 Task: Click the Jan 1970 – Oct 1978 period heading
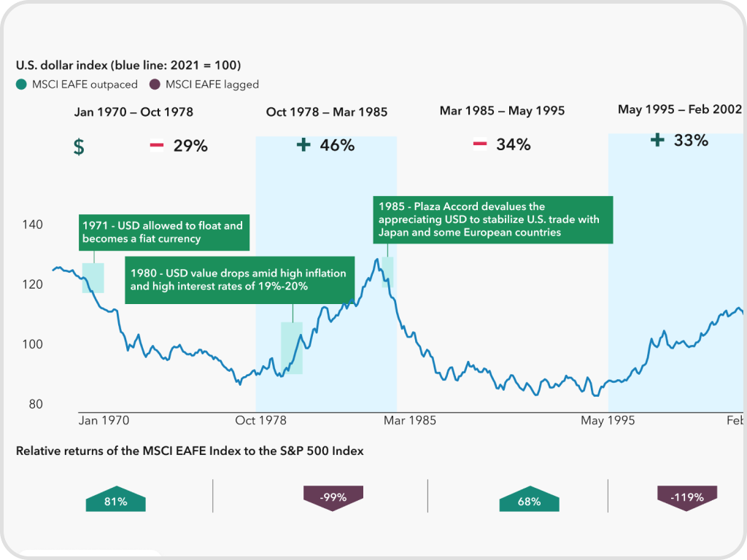pos(133,112)
